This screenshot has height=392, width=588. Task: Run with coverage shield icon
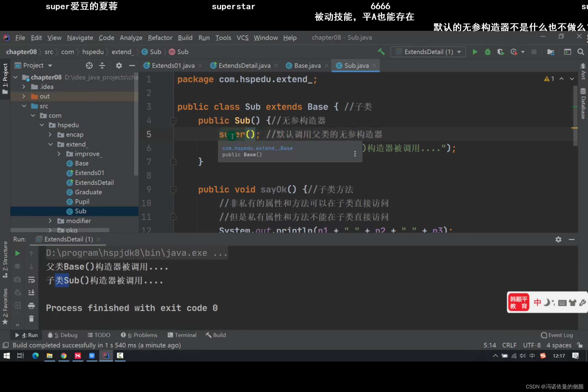point(501,52)
